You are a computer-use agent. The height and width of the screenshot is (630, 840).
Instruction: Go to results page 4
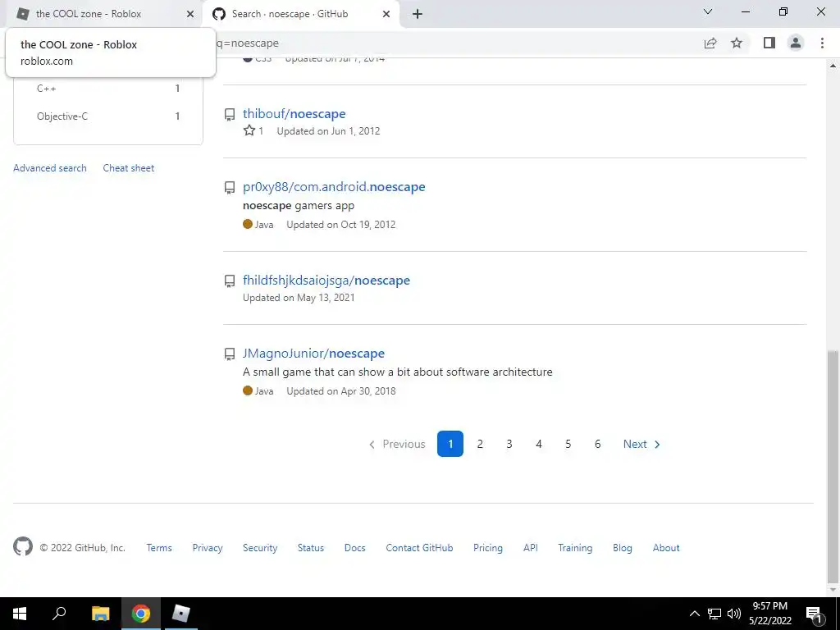(538, 444)
